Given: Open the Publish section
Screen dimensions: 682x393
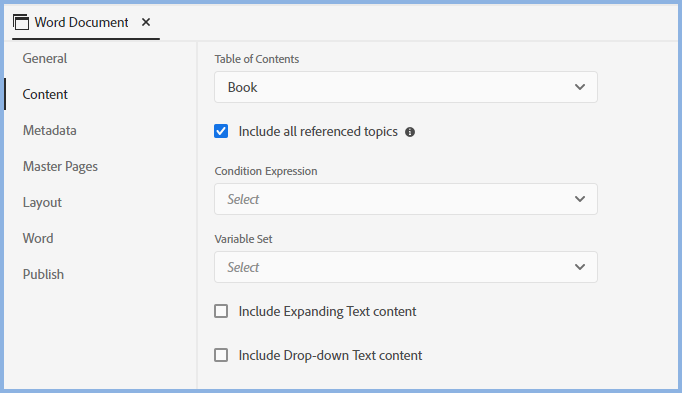Looking at the screenshot, I should 43,274.
